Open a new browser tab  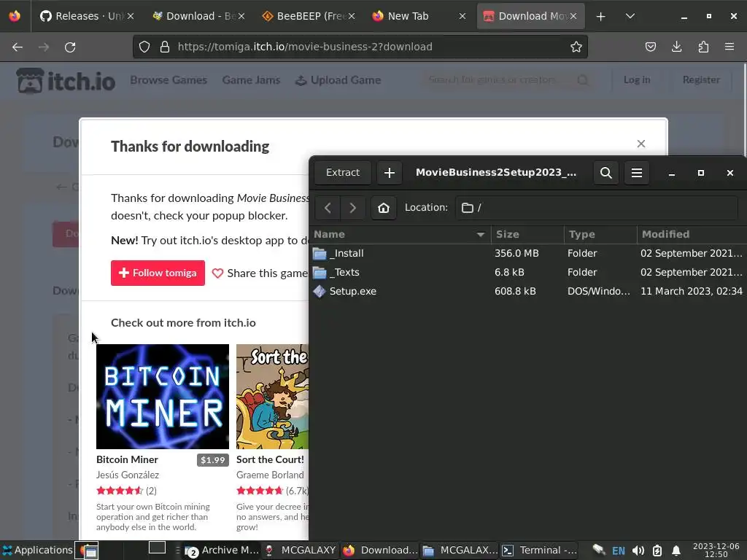pyautogui.click(x=601, y=16)
